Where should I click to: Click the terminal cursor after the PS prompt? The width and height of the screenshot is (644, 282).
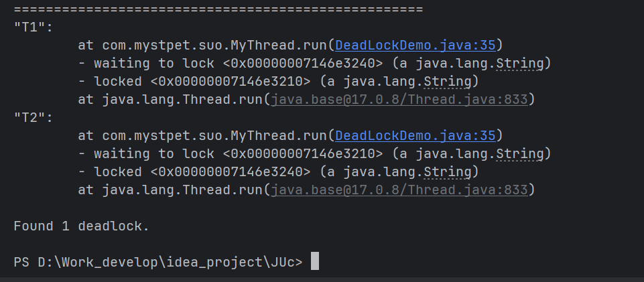pos(314,262)
